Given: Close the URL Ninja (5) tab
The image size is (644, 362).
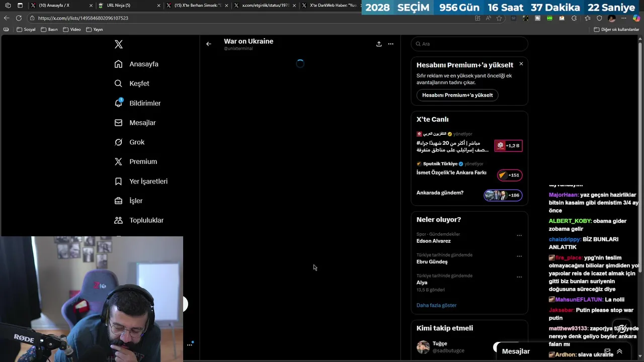Looking at the screenshot, I should point(158,6).
